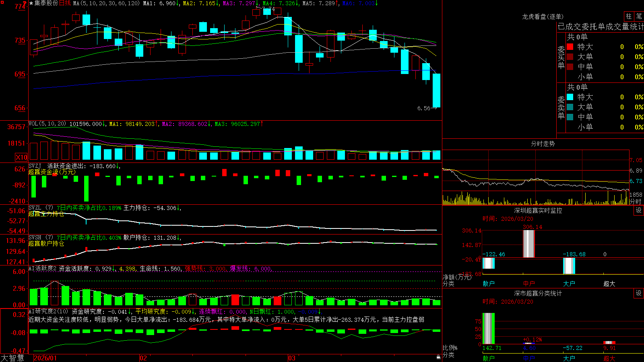Click the teal 中单 sell-order swatch
644x362 pixels.
click(x=570, y=117)
